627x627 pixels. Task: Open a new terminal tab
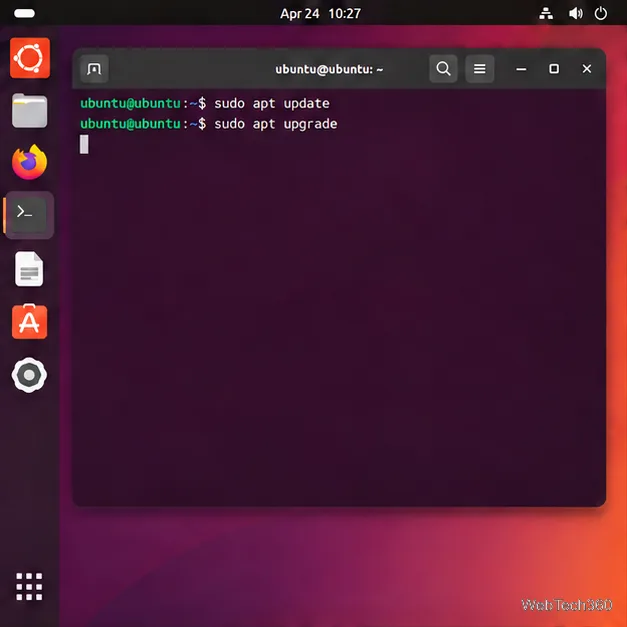pyautogui.click(x=94, y=69)
